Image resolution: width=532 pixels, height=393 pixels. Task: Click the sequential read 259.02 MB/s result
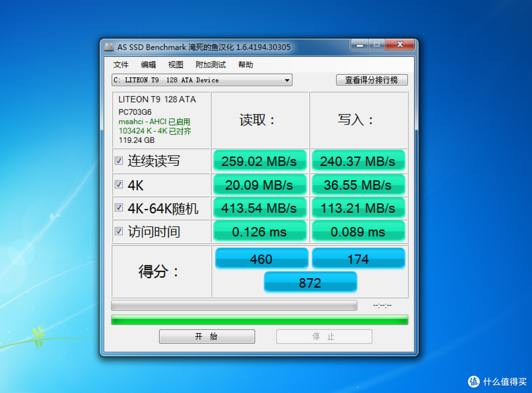(x=260, y=161)
